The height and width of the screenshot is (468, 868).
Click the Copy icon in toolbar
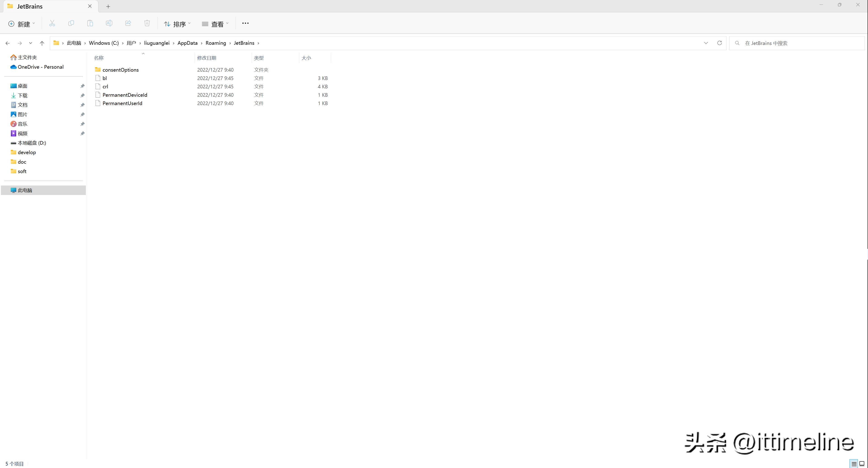tap(71, 23)
